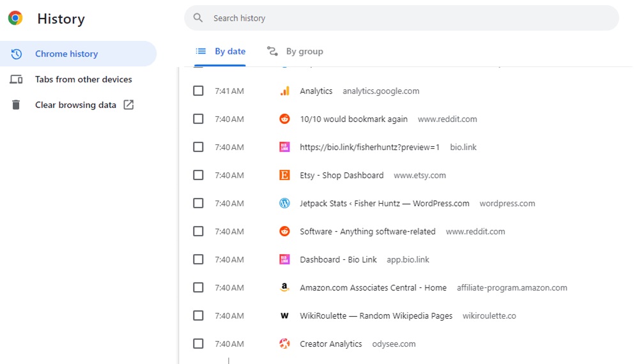
Task: Focus the Search history field
Action: pos(401,18)
